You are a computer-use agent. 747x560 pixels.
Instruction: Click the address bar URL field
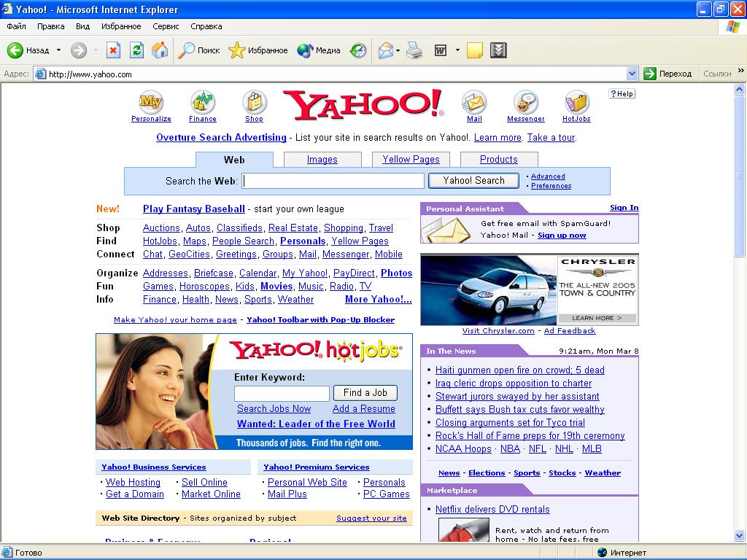(330, 74)
